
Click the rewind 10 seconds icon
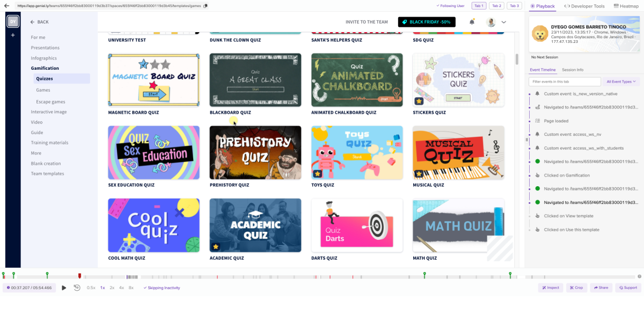pos(77,288)
